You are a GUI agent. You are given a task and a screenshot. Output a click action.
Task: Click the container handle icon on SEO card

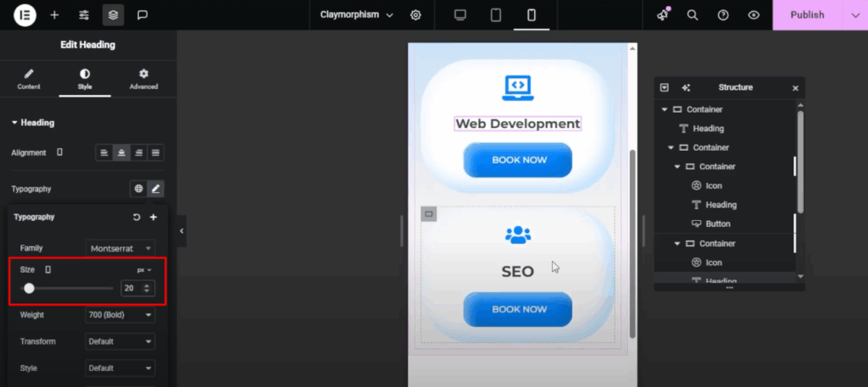(428, 214)
